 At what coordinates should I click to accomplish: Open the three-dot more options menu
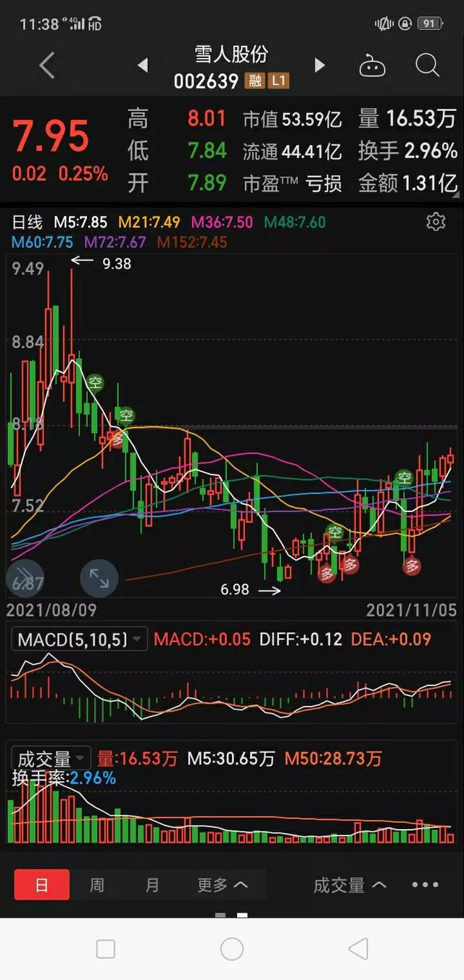point(426,885)
